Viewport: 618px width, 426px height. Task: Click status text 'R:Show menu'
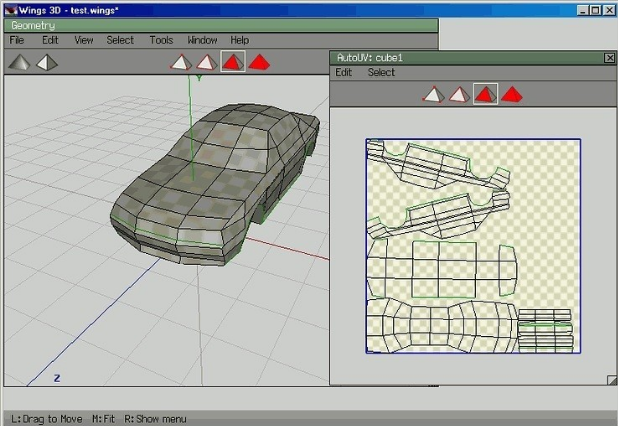pos(155,419)
